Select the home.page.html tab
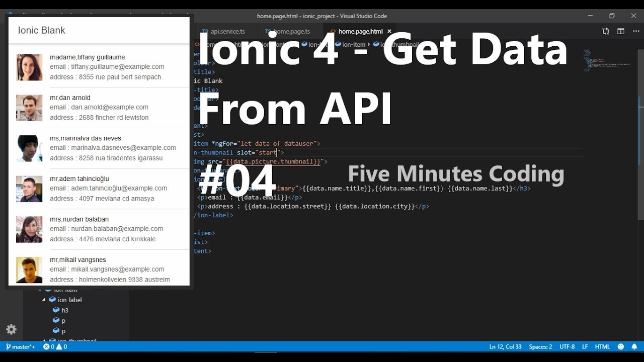Image resolution: width=644 pixels, height=362 pixels. pyautogui.click(x=360, y=31)
